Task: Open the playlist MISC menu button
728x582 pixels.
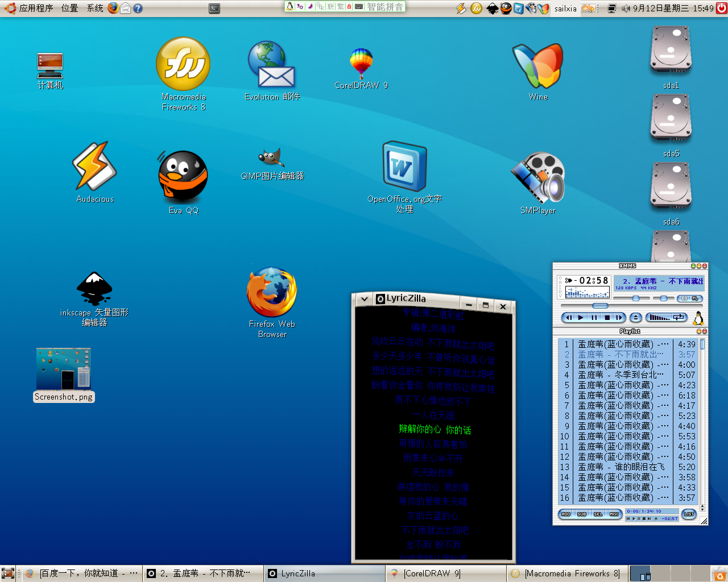Action: coord(614,514)
